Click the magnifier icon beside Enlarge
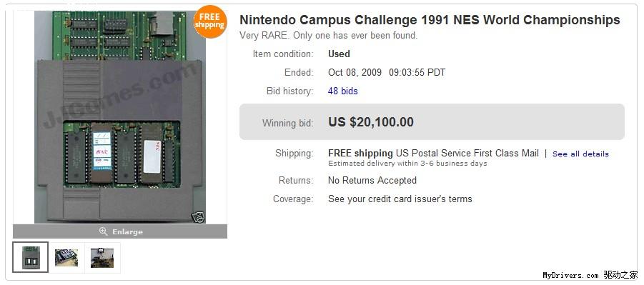This screenshot has width=644, height=285. tap(104, 231)
